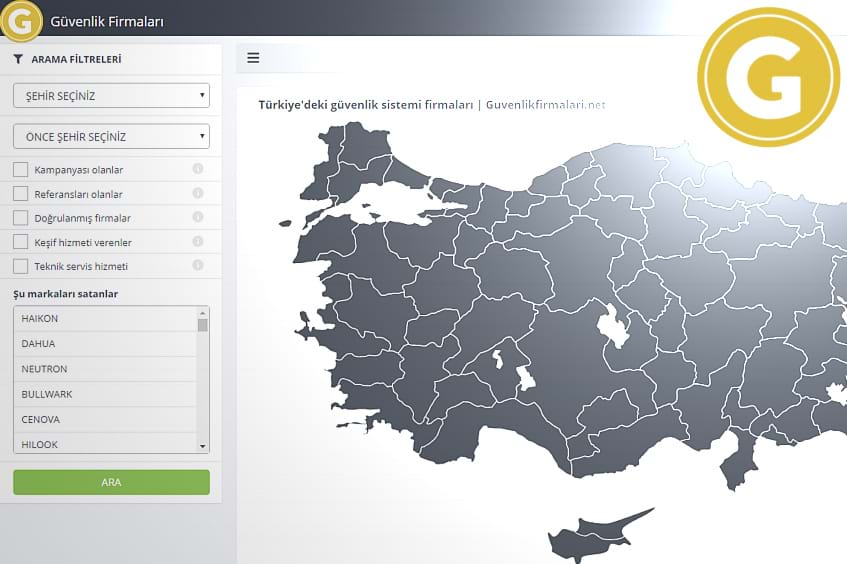Select HAIKON from the brand list

pos(104,319)
